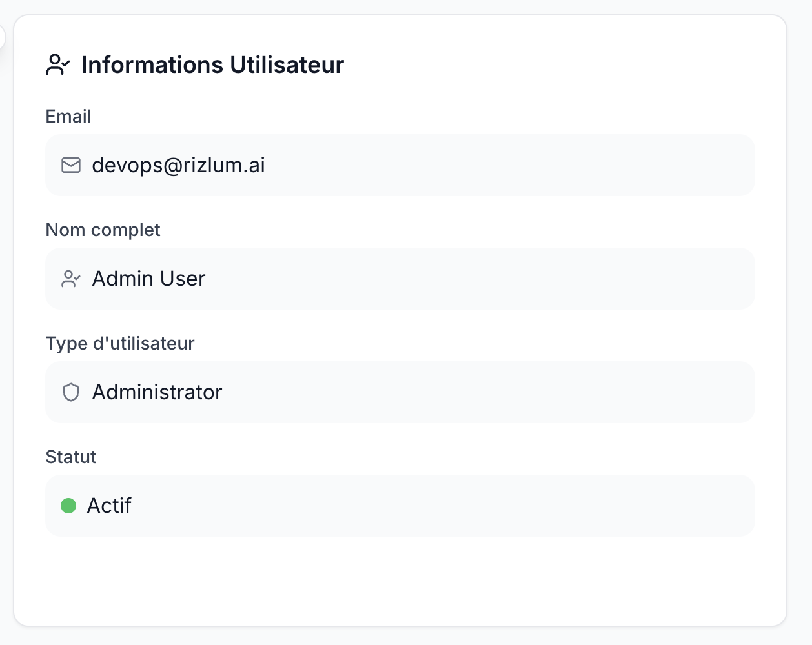
Task: Click the user icon next to Admin User
Action: coord(71,279)
